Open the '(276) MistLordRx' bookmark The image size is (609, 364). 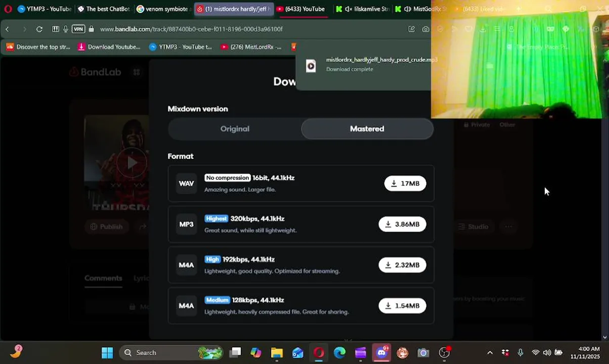pos(251,47)
